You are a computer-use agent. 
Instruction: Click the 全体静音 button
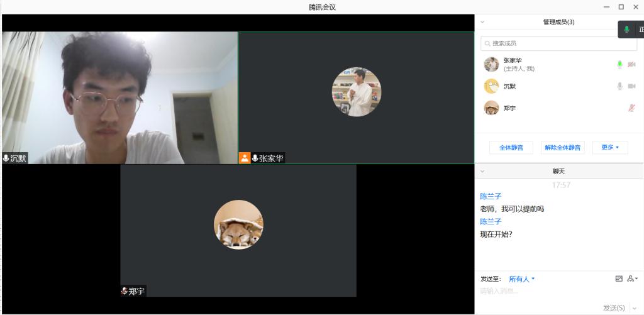511,147
